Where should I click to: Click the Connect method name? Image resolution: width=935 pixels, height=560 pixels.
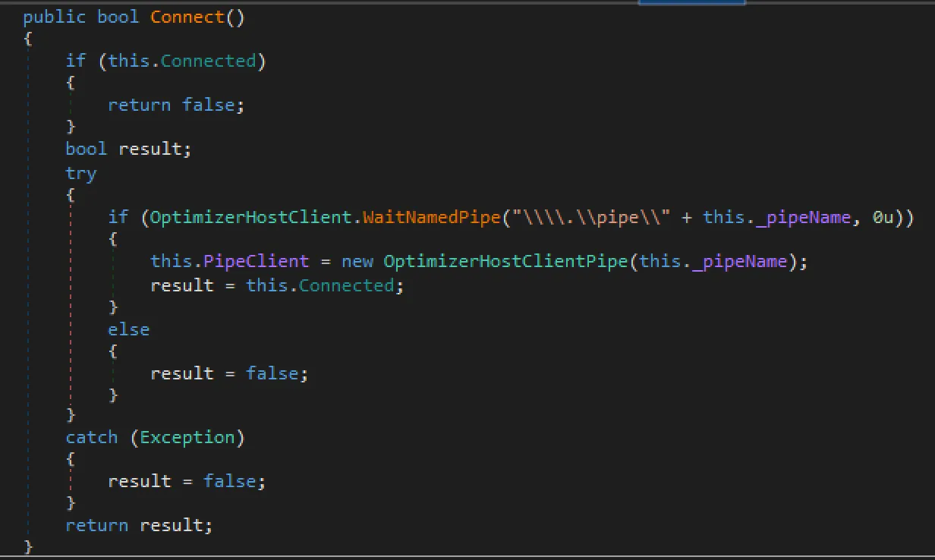click(x=185, y=16)
